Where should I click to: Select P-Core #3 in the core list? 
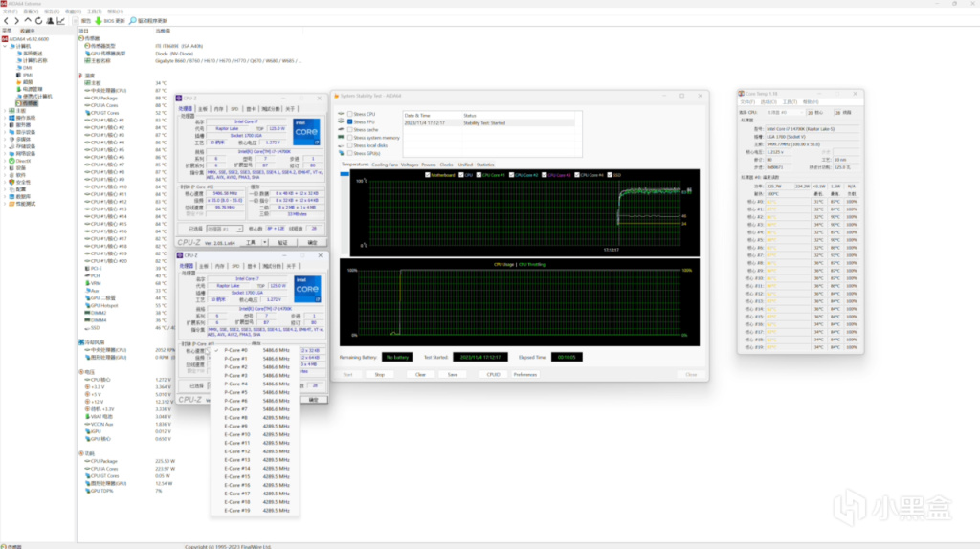coord(235,376)
